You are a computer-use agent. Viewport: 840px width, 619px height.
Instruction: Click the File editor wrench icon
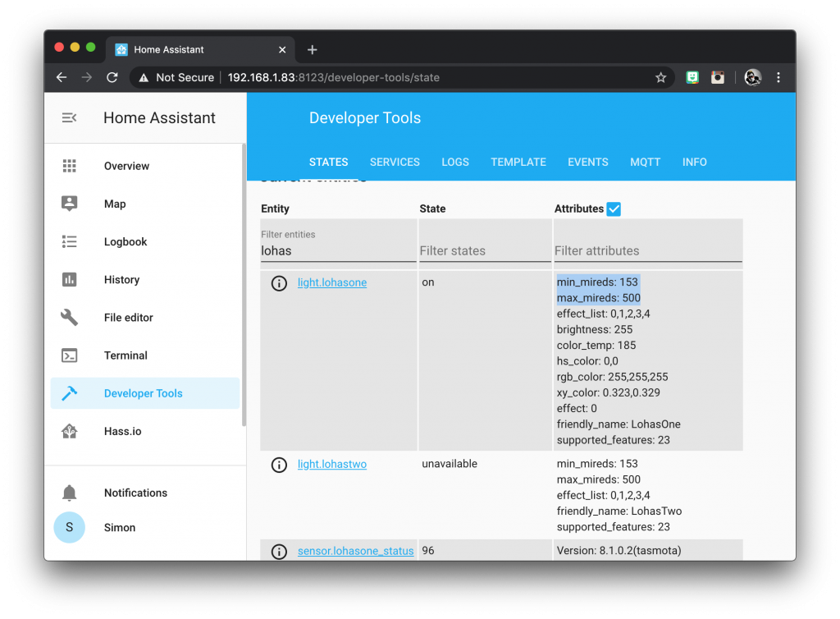(69, 317)
